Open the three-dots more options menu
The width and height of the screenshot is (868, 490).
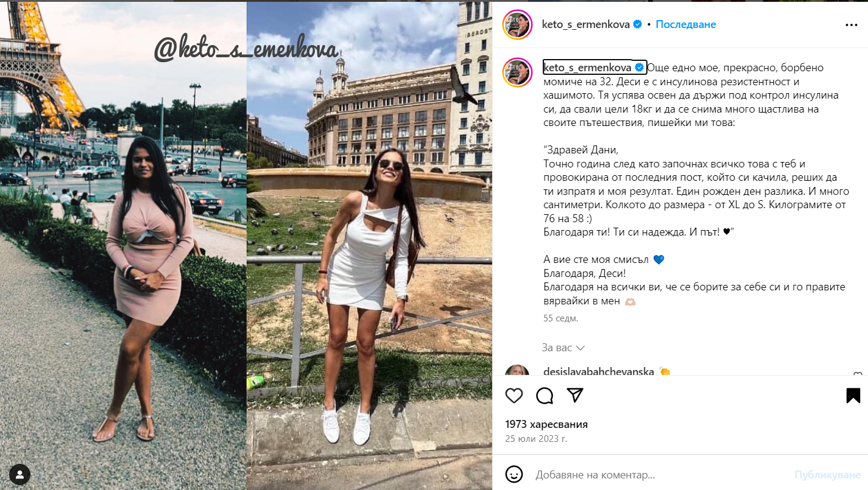[x=852, y=25]
